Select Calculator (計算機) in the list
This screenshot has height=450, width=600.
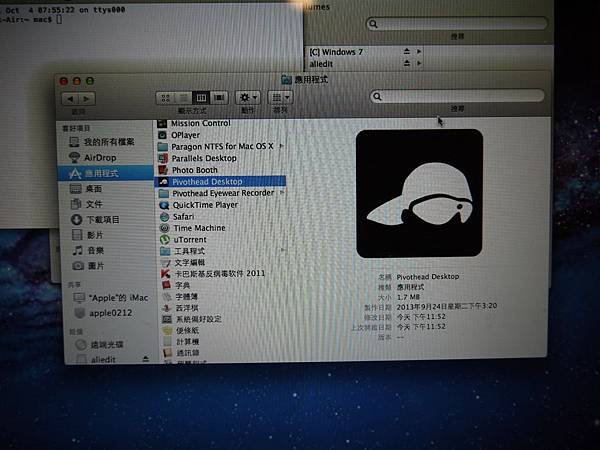coord(181,341)
